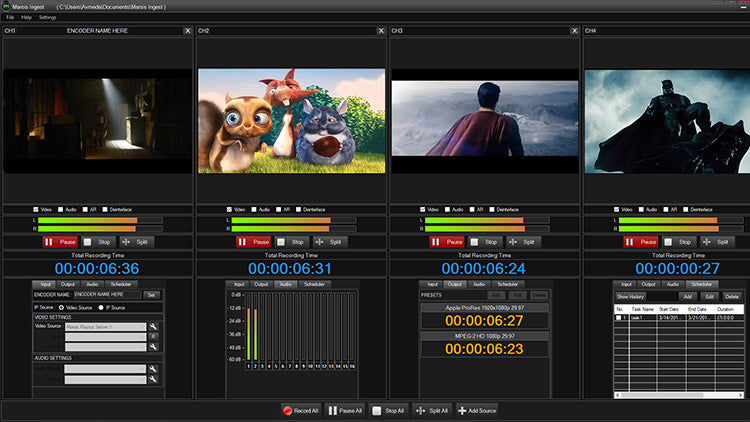
Task: Click the Record All button icon
Action: pos(289,410)
